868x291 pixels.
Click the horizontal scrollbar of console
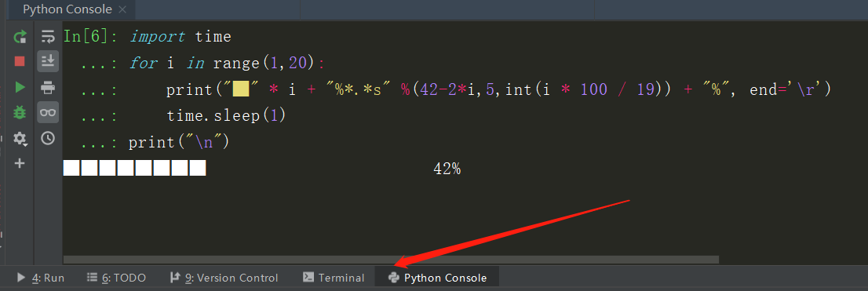(x=391, y=260)
